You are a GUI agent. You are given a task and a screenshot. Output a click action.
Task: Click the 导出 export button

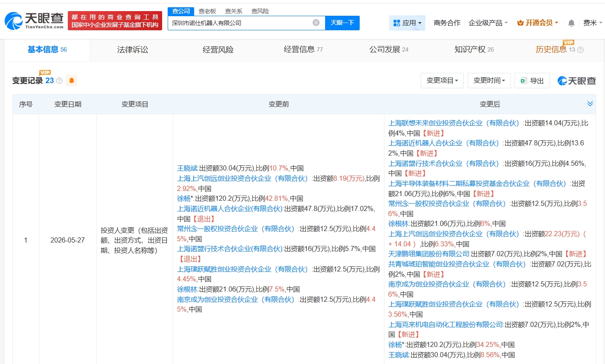click(x=532, y=81)
